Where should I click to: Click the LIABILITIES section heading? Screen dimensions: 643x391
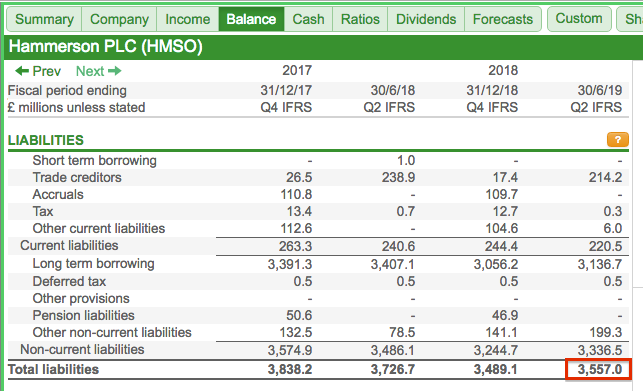[46, 140]
